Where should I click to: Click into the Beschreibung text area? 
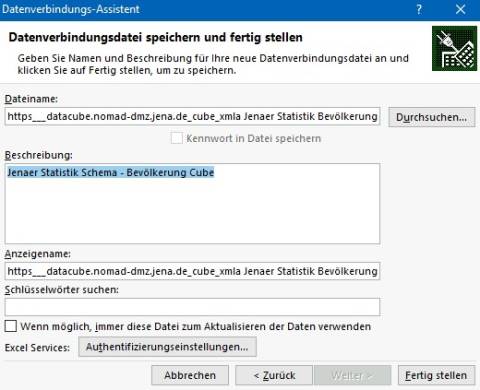point(192,203)
